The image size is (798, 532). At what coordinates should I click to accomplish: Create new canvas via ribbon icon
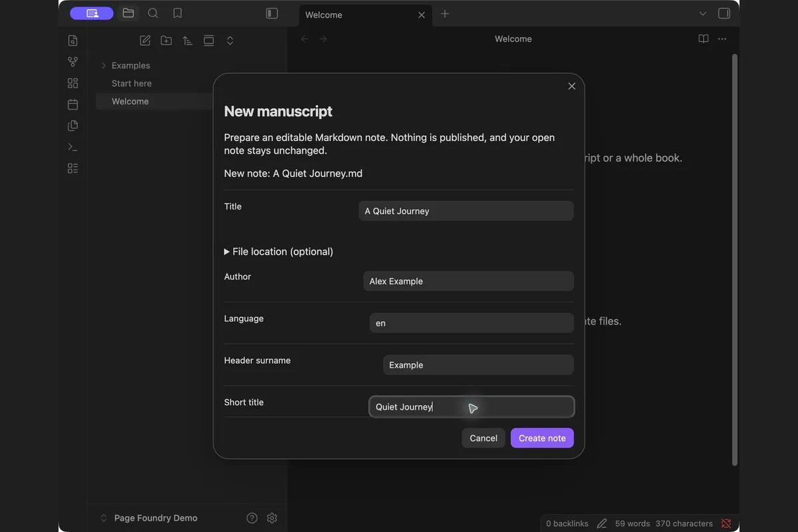click(x=73, y=83)
